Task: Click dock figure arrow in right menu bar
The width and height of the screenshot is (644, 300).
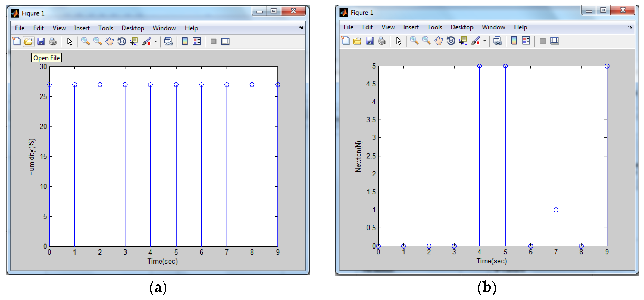Action: [630, 27]
